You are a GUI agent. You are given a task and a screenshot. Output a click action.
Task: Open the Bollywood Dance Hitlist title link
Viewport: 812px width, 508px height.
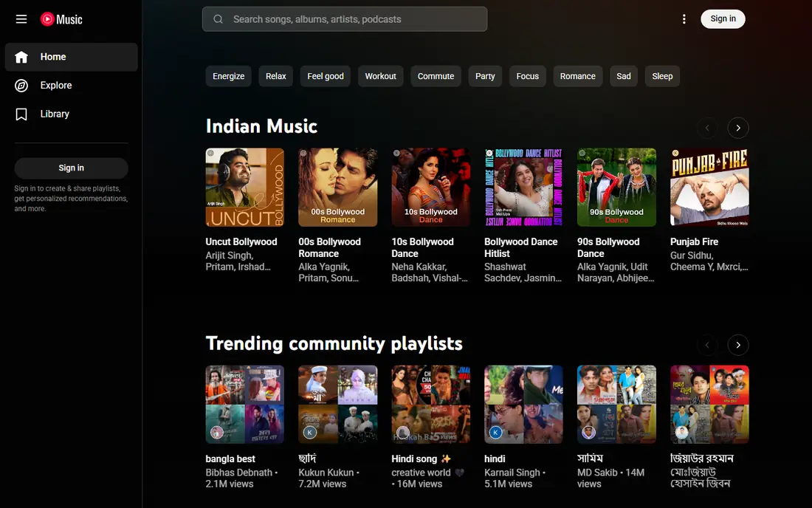(x=521, y=247)
